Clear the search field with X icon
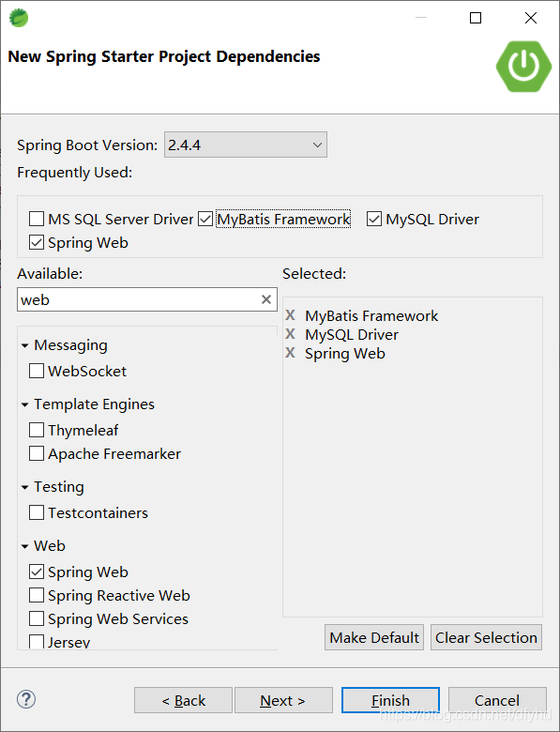The height and width of the screenshot is (732, 560). (x=266, y=299)
